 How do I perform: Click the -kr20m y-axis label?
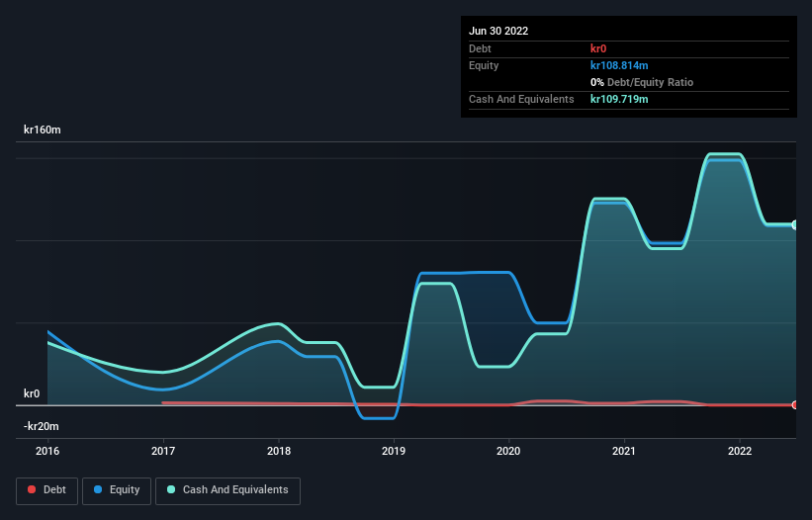coord(41,426)
